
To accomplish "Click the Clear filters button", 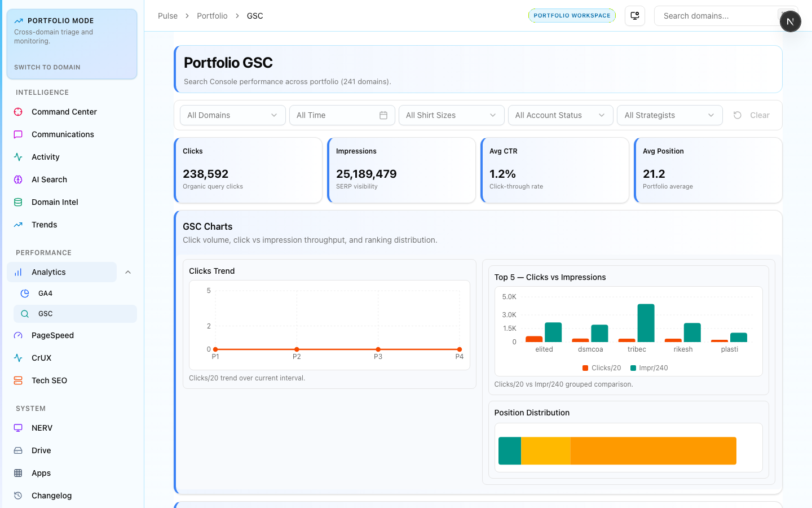I will tap(752, 115).
